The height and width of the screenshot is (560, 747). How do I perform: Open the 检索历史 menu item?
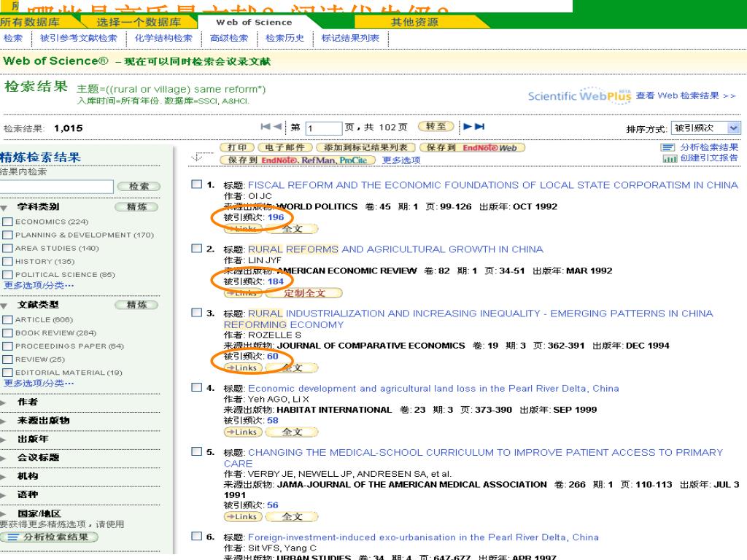tap(285, 38)
